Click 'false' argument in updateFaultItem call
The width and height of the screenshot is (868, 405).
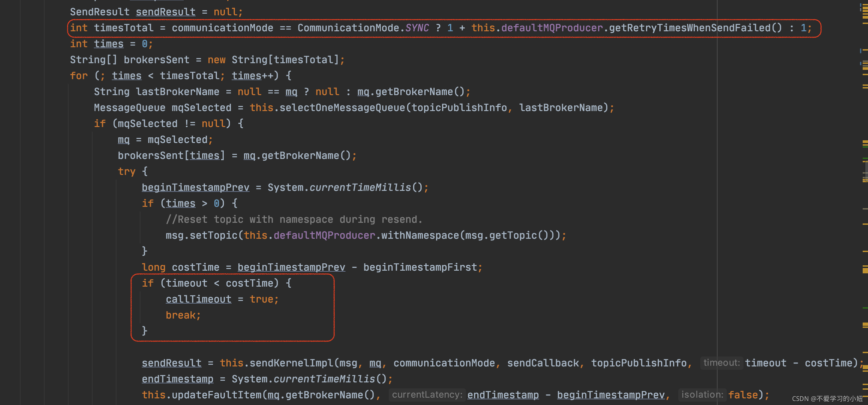pyautogui.click(x=743, y=395)
